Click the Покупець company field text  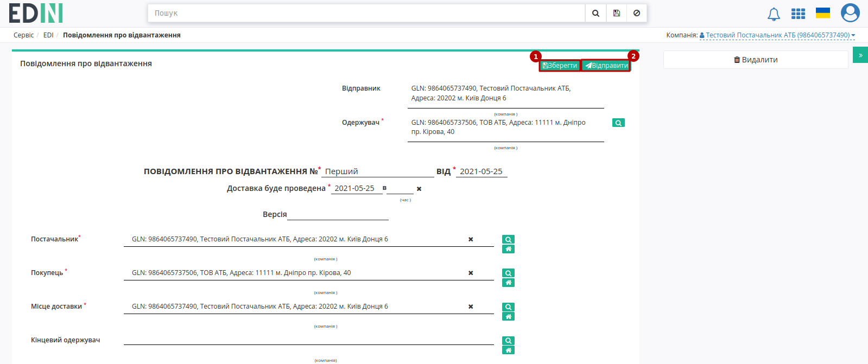coord(242,273)
